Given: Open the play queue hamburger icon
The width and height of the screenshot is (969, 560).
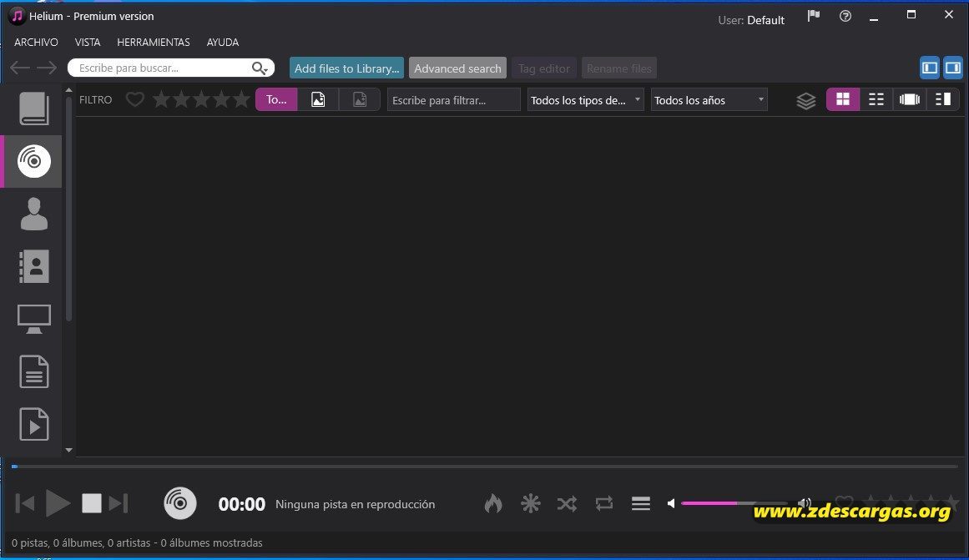Looking at the screenshot, I should click(x=641, y=504).
